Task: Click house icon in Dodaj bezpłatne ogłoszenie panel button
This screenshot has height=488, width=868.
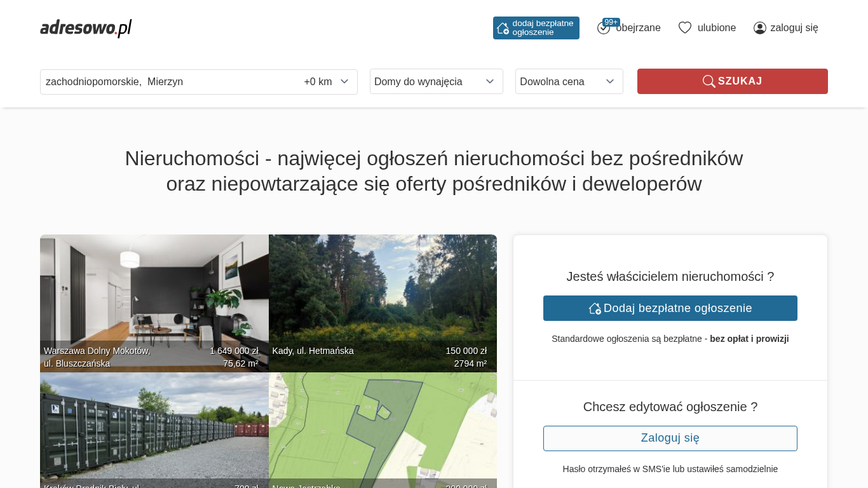Action: [595, 308]
